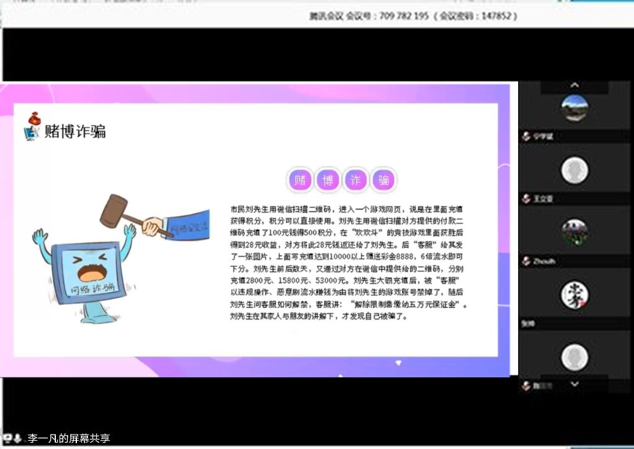
Task: Select the landscape photo avatar participant
Action: click(x=574, y=106)
